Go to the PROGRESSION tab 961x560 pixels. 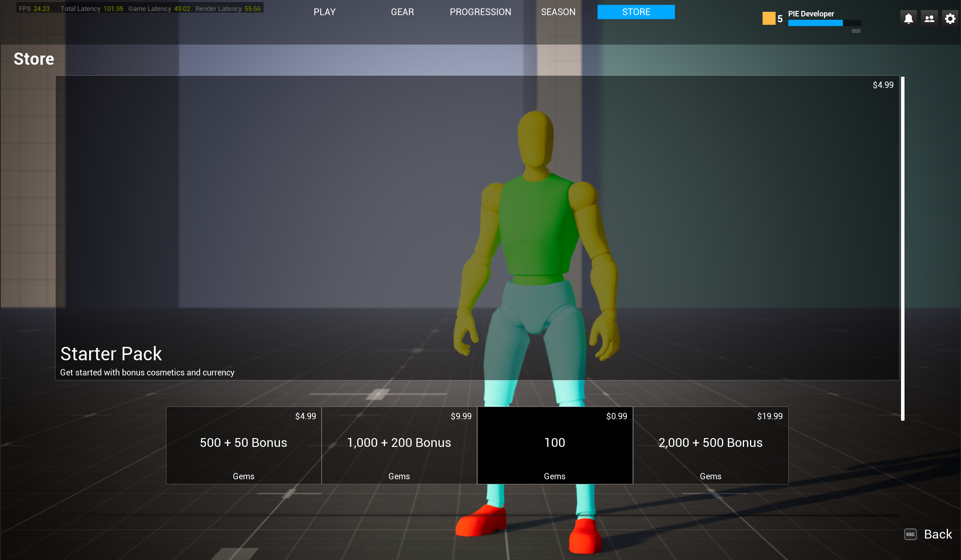pyautogui.click(x=480, y=12)
